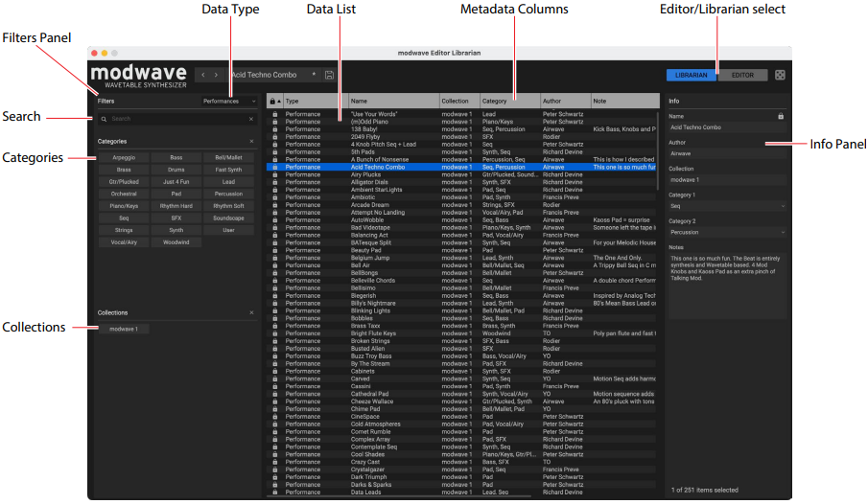This screenshot has height=504, width=868.
Task: Go to the next sound with right arrow
Action: [x=216, y=75]
